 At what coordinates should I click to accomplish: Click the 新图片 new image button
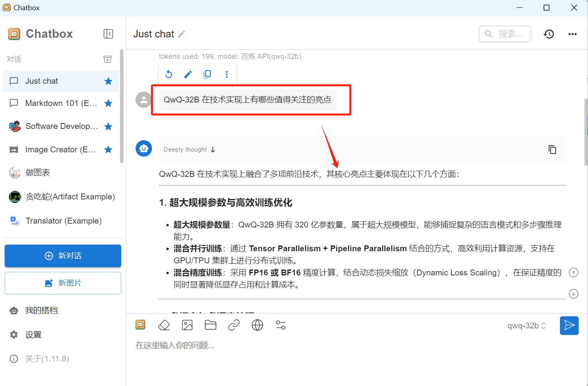[63, 283]
